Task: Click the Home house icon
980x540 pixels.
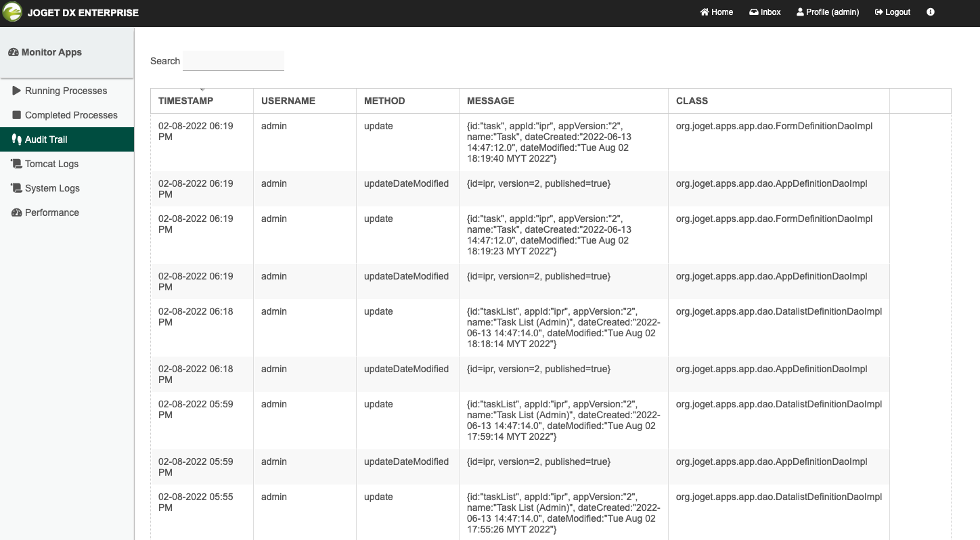Action: pos(705,12)
